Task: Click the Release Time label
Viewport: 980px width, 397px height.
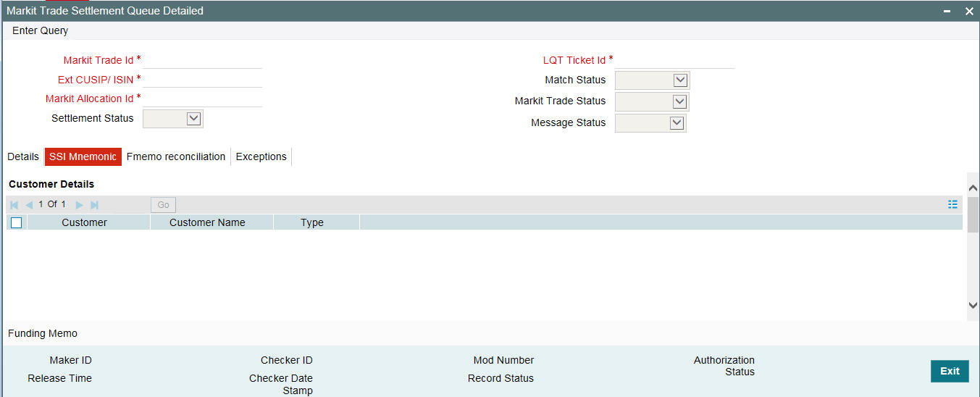Action: tap(60, 378)
